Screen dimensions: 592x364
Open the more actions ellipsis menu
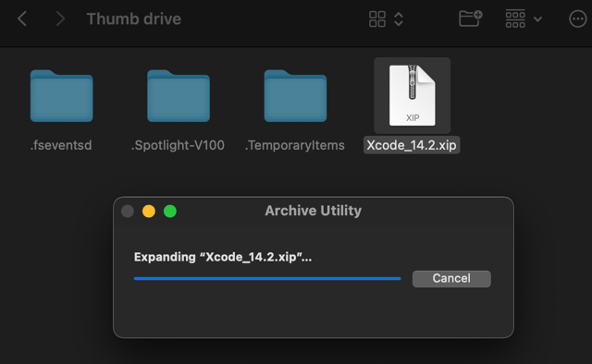tap(577, 18)
